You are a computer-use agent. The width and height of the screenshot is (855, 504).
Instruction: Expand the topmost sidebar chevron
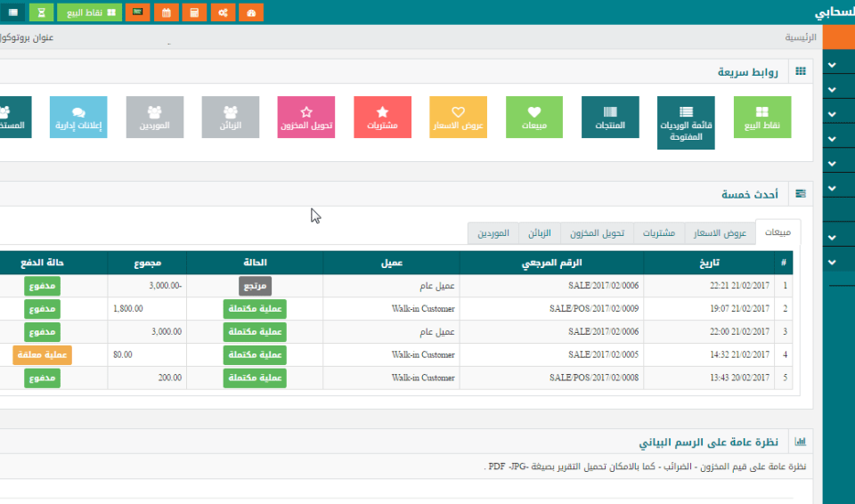[832, 65]
